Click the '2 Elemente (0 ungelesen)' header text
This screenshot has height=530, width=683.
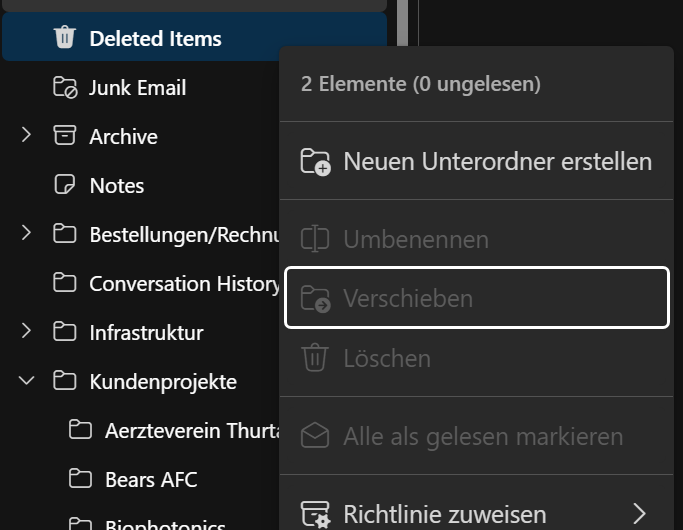tap(420, 84)
